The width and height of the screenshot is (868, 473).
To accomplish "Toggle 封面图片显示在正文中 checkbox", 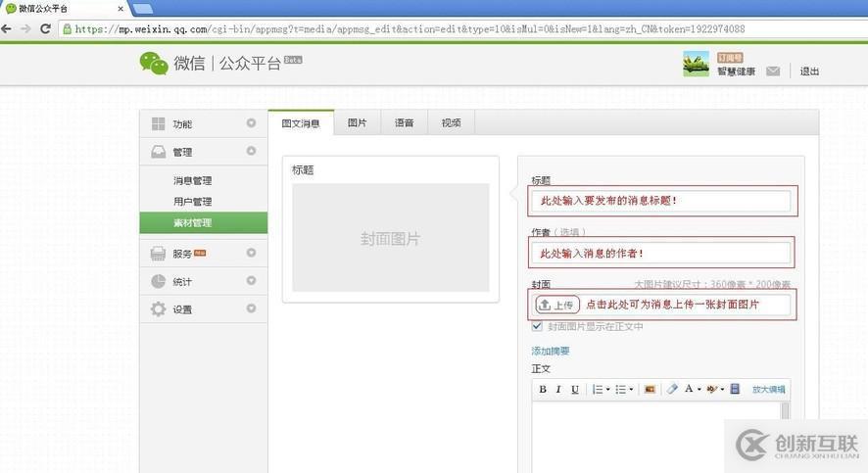I will pos(537,326).
